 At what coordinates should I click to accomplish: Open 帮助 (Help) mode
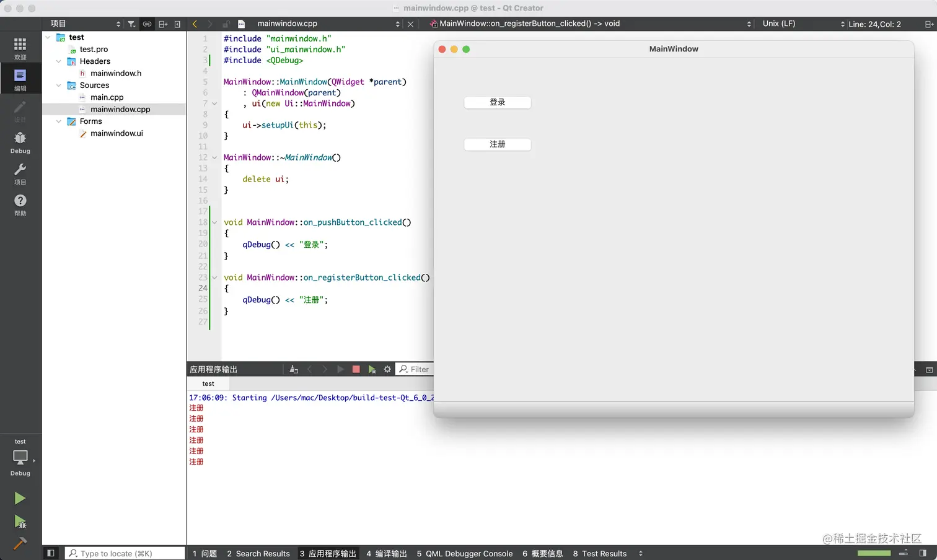[x=20, y=204]
